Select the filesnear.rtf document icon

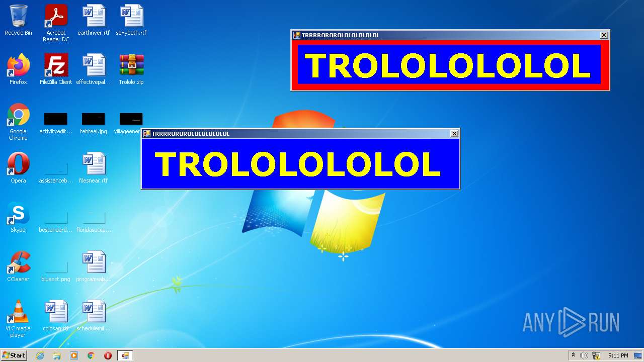(94, 168)
